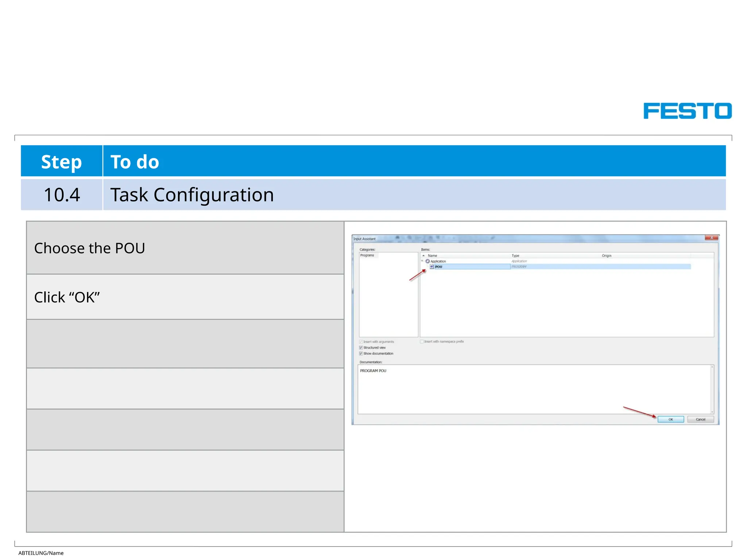Click the Cancel button

click(x=701, y=419)
